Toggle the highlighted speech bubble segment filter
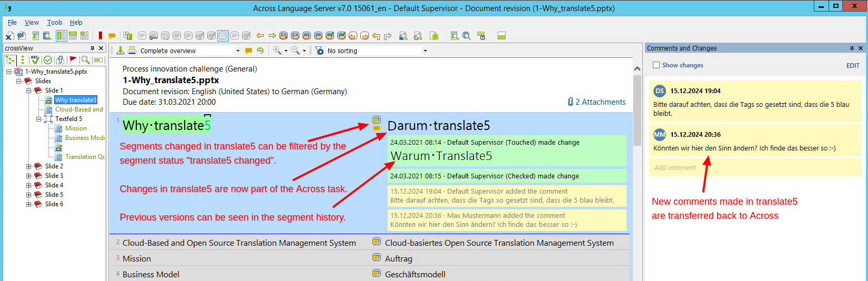The width and height of the screenshot is (868, 281). 223,36
